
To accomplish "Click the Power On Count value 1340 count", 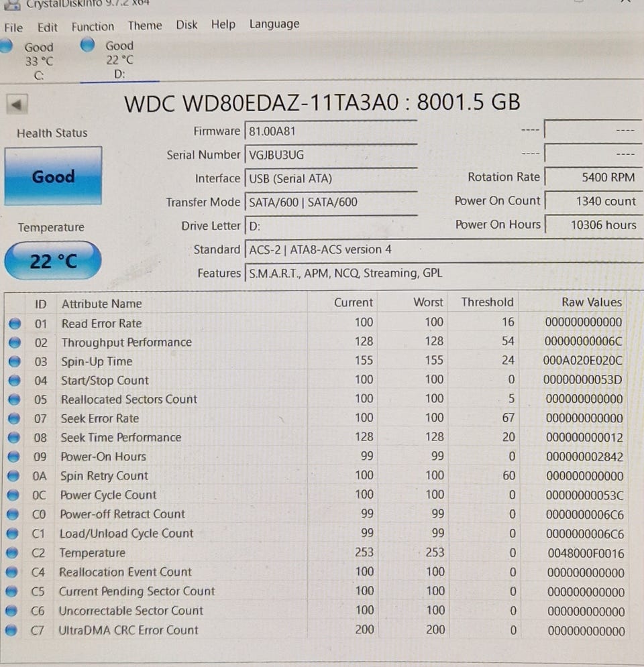I will click(593, 201).
